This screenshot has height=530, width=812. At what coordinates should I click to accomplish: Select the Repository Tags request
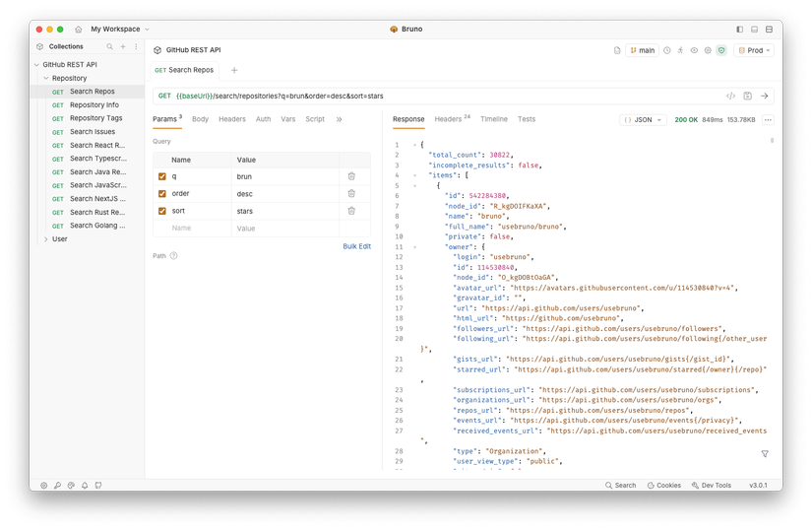(x=88, y=118)
